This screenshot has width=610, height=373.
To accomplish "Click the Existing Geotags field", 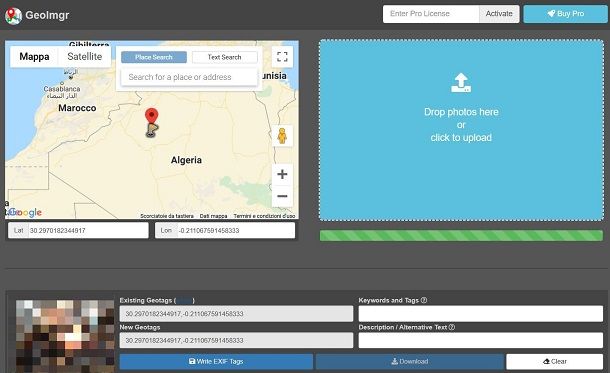I will (236, 313).
